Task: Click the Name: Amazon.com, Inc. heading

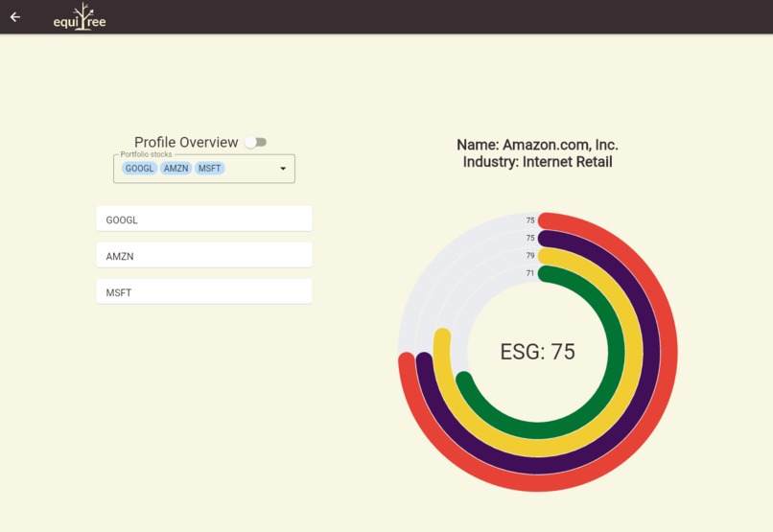Action: [x=537, y=145]
